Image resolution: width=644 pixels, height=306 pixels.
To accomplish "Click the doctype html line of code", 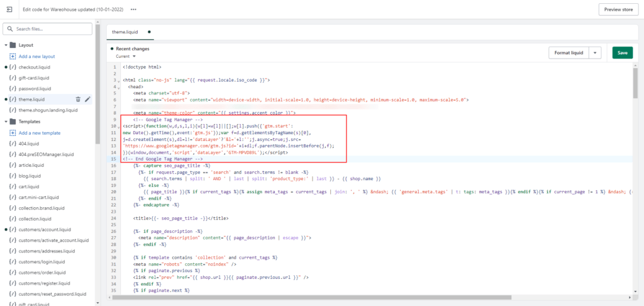I will tap(142, 67).
